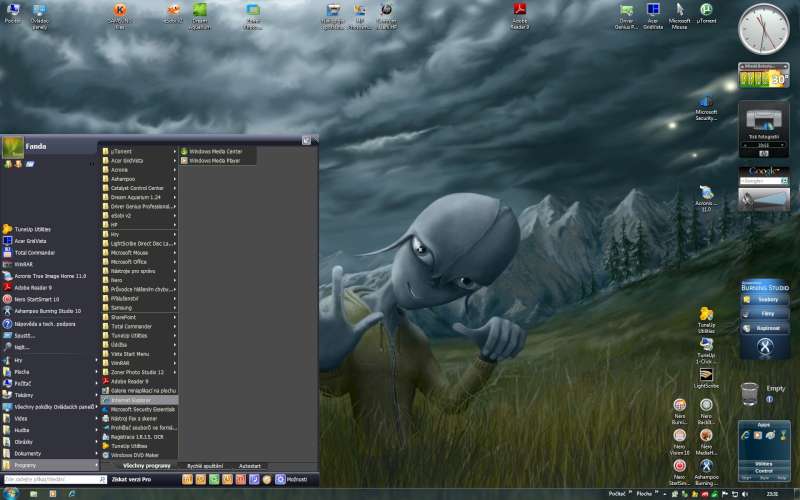Image resolution: width=800 pixels, height=500 pixels.
Task: Open the recycle bin gadget labeled Empty
Action: coord(749,392)
